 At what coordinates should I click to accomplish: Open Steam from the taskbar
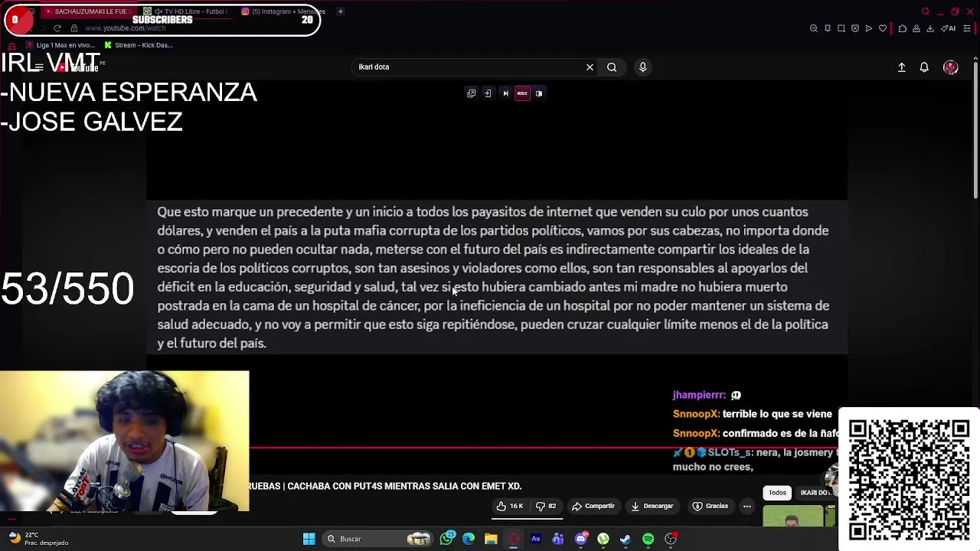(626, 539)
